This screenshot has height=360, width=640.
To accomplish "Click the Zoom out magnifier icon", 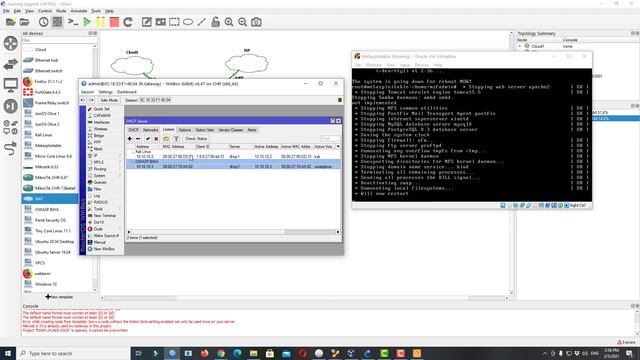I will tap(242, 22).
